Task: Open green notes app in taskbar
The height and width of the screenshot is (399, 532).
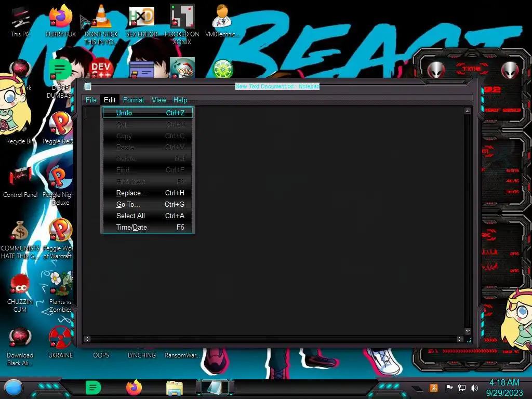Action: click(x=94, y=388)
